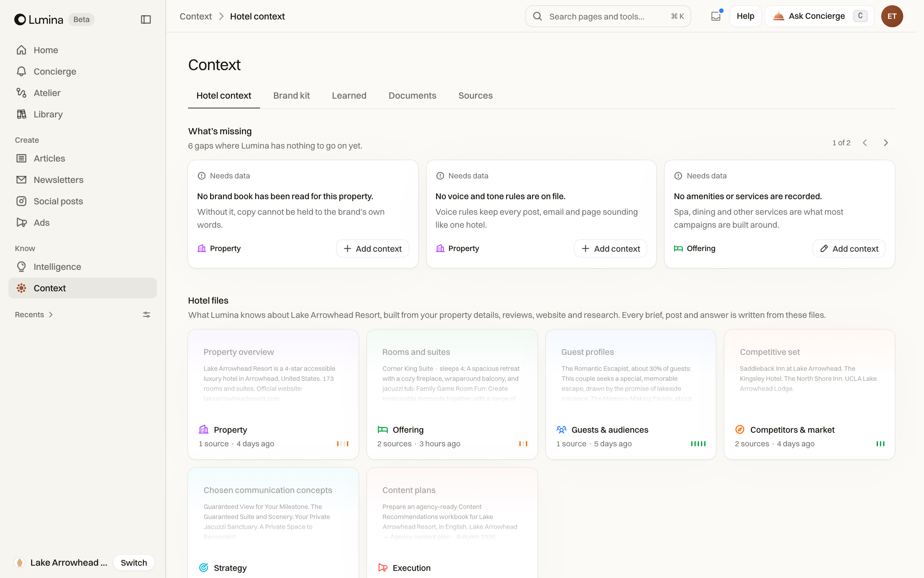Open Ads under Create
The width and height of the screenshot is (924, 578).
[x=83, y=223]
